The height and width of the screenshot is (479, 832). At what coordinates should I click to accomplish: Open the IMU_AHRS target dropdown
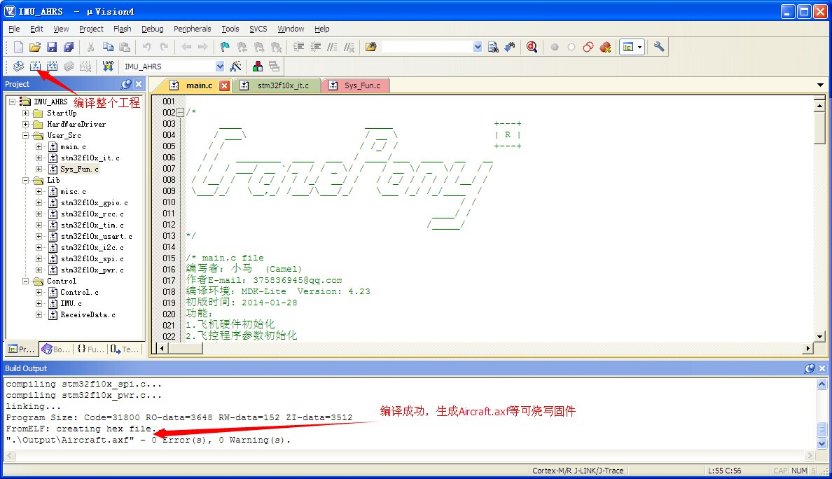218,66
